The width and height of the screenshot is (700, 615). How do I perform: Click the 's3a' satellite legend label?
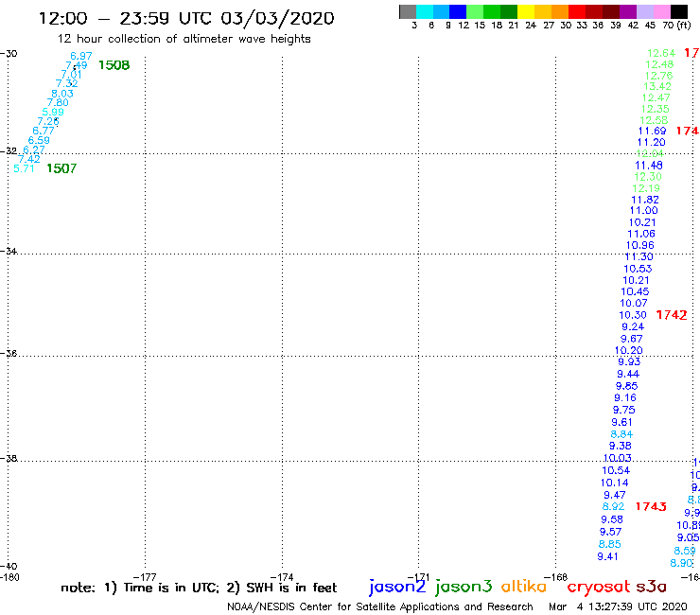click(x=651, y=587)
